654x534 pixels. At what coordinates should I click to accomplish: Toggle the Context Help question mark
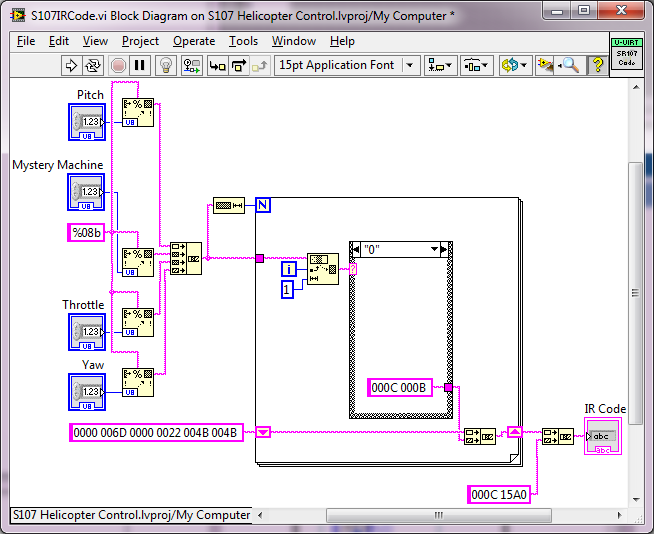coord(598,65)
